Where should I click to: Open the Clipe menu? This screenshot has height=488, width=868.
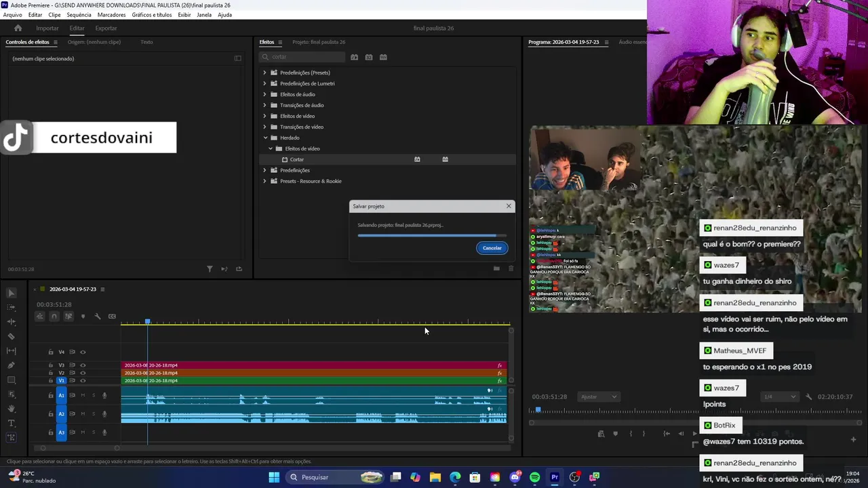(54, 15)
